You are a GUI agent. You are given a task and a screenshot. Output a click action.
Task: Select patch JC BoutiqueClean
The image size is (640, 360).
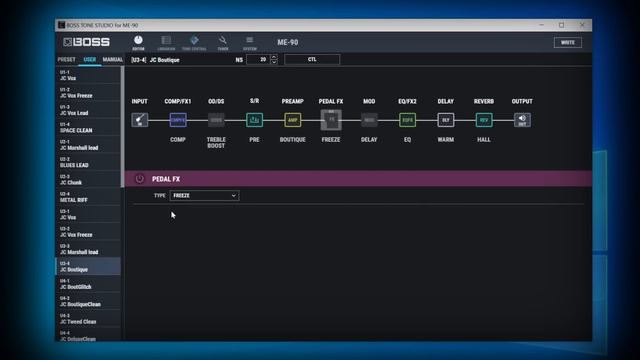point(88,301)
